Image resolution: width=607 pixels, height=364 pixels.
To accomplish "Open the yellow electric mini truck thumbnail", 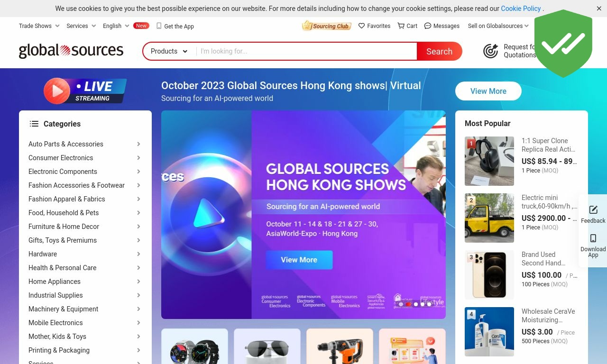I will 489,218.
